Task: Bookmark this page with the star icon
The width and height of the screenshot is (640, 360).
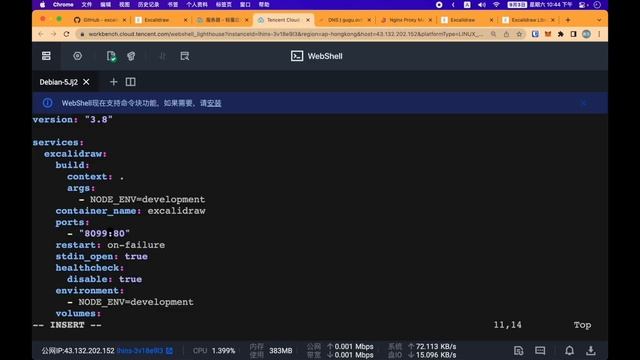Action: (519, 34)
